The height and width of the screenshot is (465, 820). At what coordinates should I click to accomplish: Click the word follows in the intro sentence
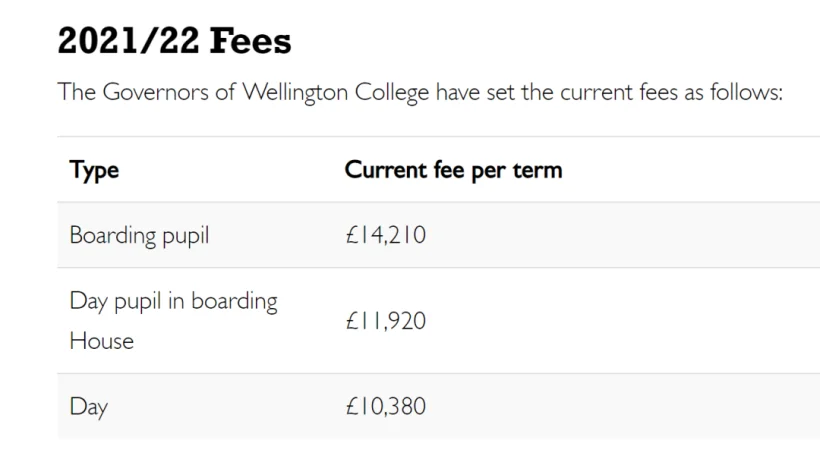click(746, 92)
